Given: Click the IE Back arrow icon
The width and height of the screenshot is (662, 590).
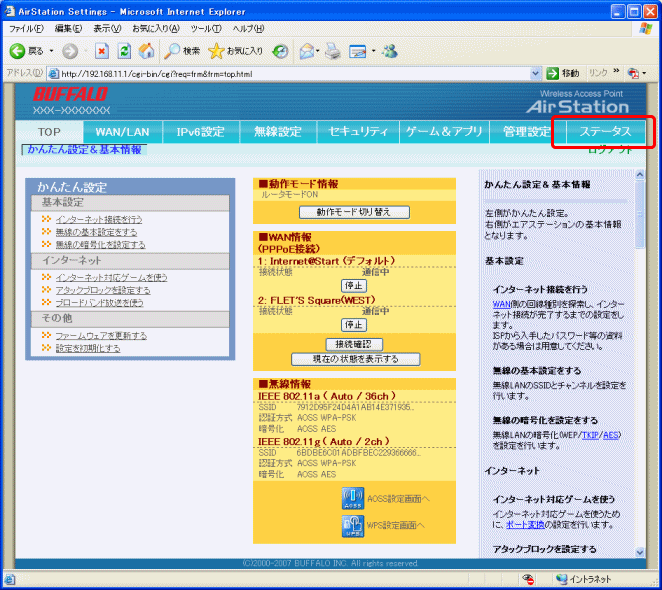Looking at the screenshot, I should 17,51.
